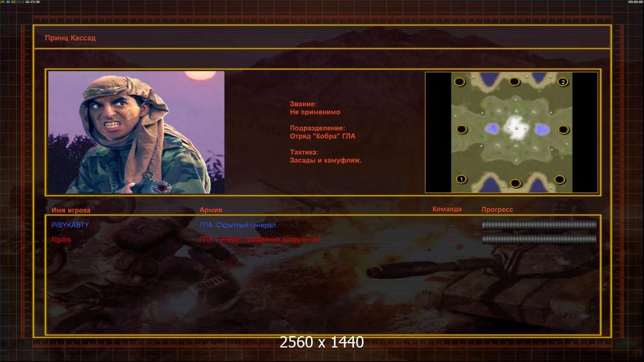Click the left blue lake on the minimap
644x362 pixels.
pos(492,129)
